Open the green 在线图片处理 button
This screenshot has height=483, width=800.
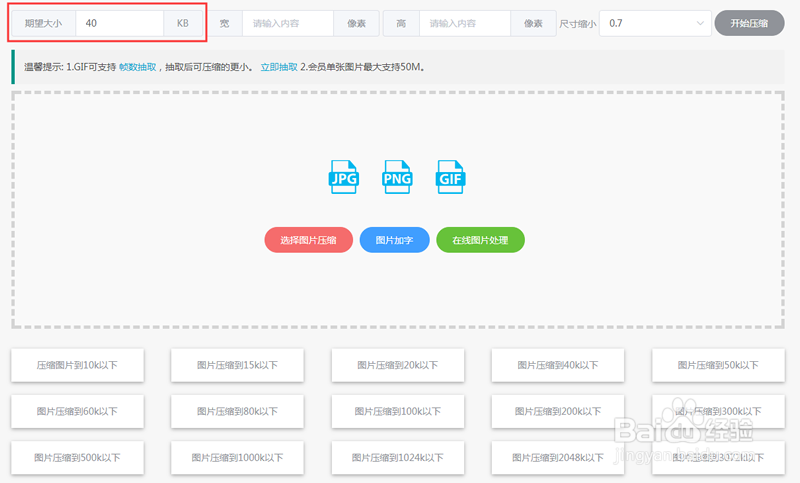tap(480, 240)
